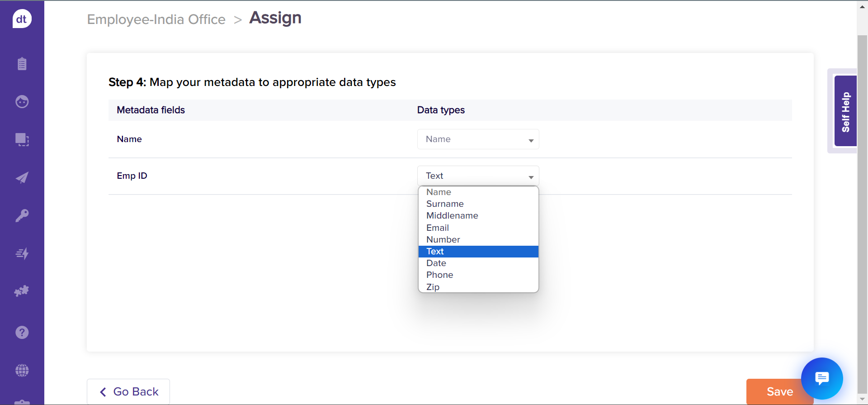The image size is (868, 405).
Task: Open the chat bubble widget
Action: click(821, 378)
